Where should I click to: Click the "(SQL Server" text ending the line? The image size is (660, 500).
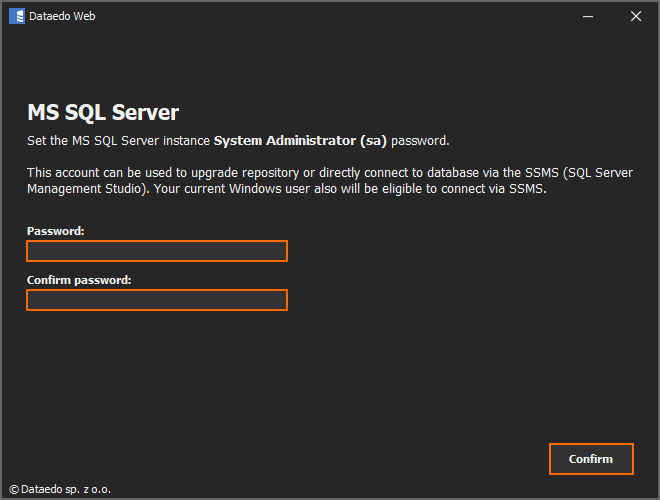[x=598, y=173]
